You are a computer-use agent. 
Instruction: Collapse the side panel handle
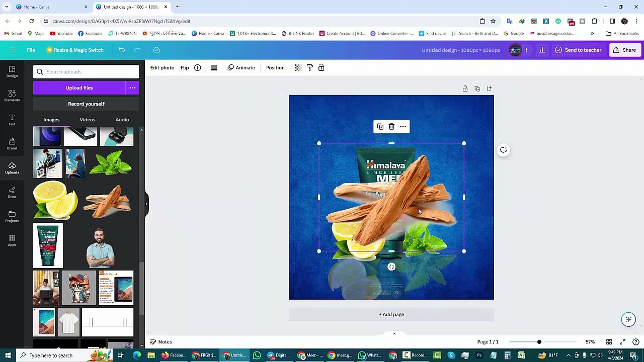(146, 204)
